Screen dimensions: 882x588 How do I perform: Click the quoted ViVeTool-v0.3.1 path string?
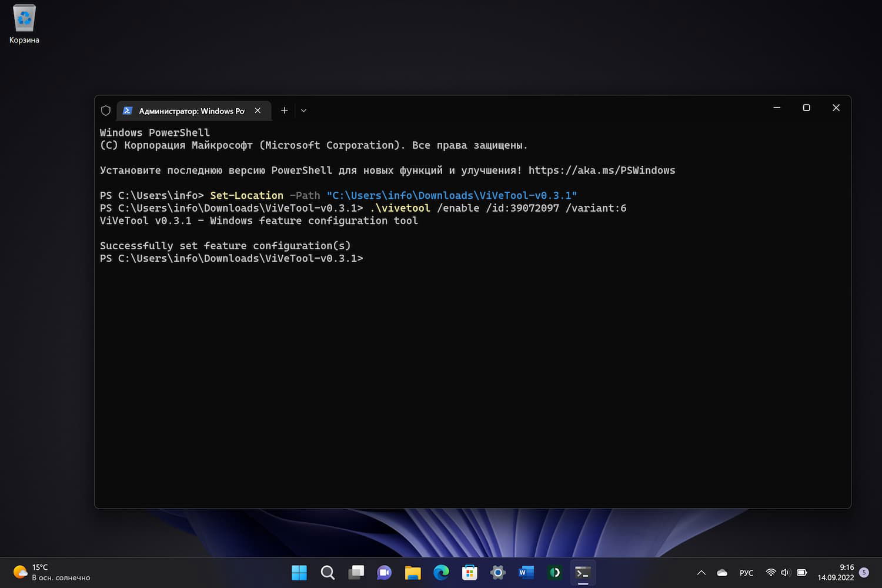(452, 196)
